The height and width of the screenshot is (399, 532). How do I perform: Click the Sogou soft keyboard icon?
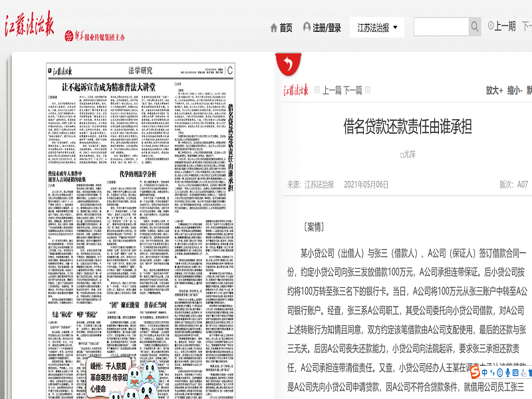tap(515, 372)
